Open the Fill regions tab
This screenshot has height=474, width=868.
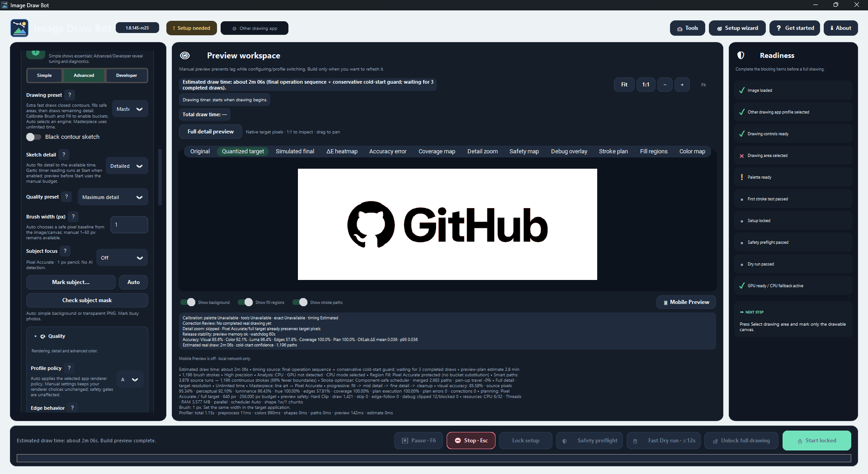654,152
